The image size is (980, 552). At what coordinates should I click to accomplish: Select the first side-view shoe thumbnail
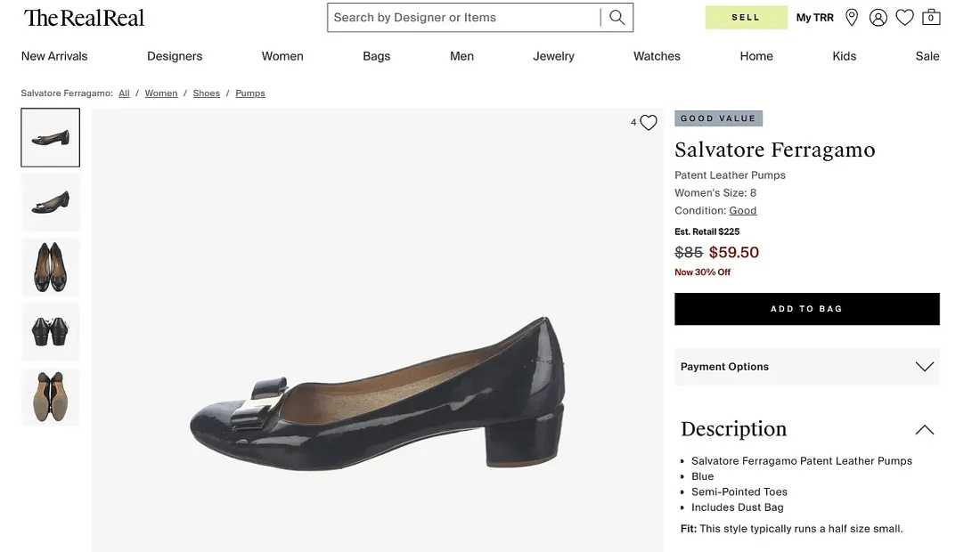pyautogui.click(x=51, y=137)
